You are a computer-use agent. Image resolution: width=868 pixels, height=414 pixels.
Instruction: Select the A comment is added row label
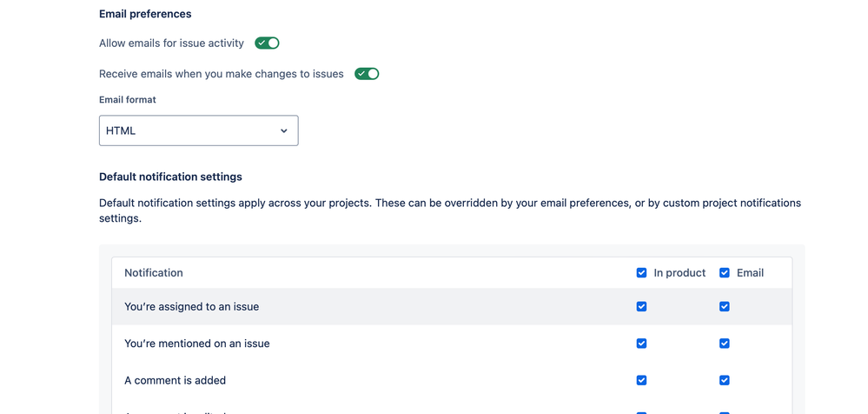(175, 380)
